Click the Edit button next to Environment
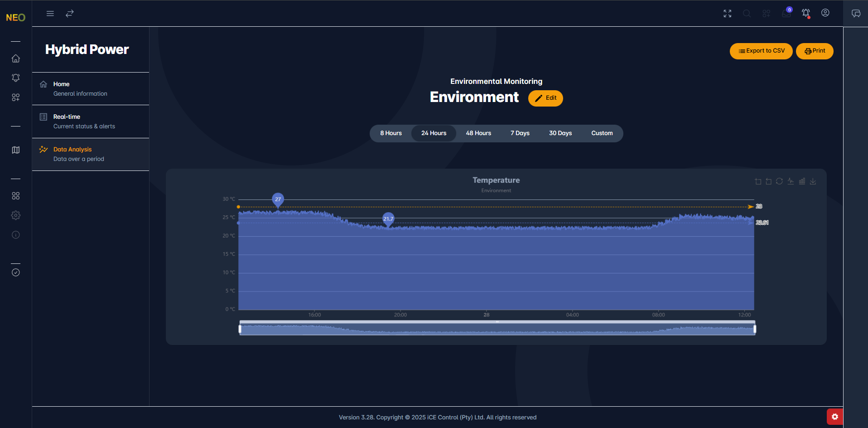 (545, 98)
